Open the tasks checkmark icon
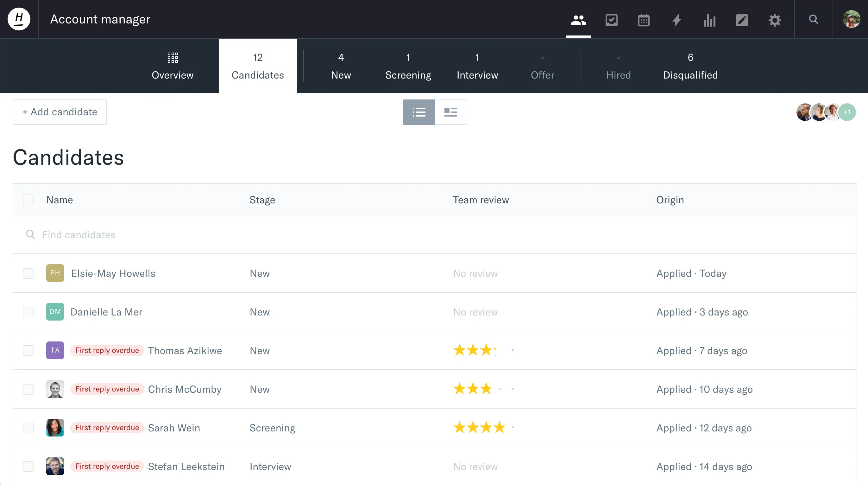 click(611, 20)
